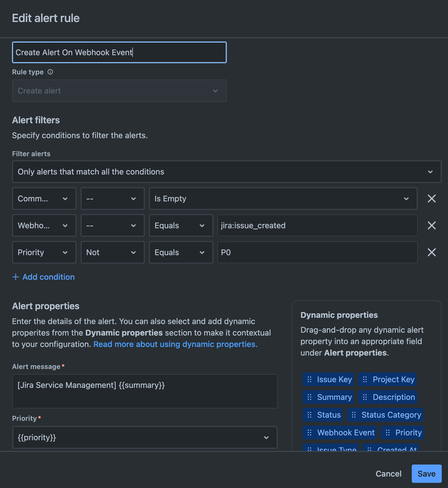Image resolution: width=448 pixels, height=488 pixels.
Task: Click the Issue Key drag handle icon
Action: click(309, 380)
